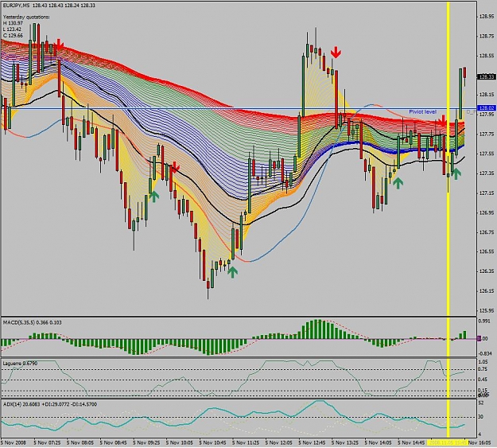497x448 pixels.
Task: Select the ADX(14) indicator label
Action: point(50,404)
